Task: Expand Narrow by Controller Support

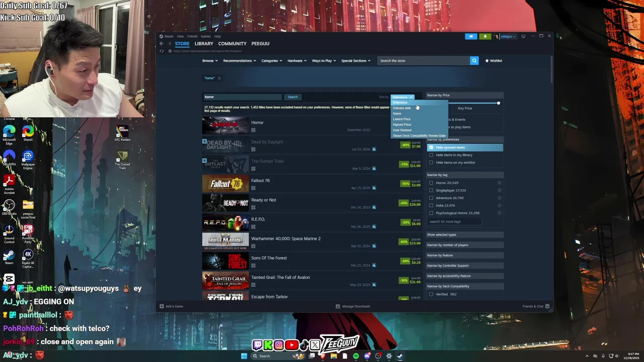Action: [465, 265]
